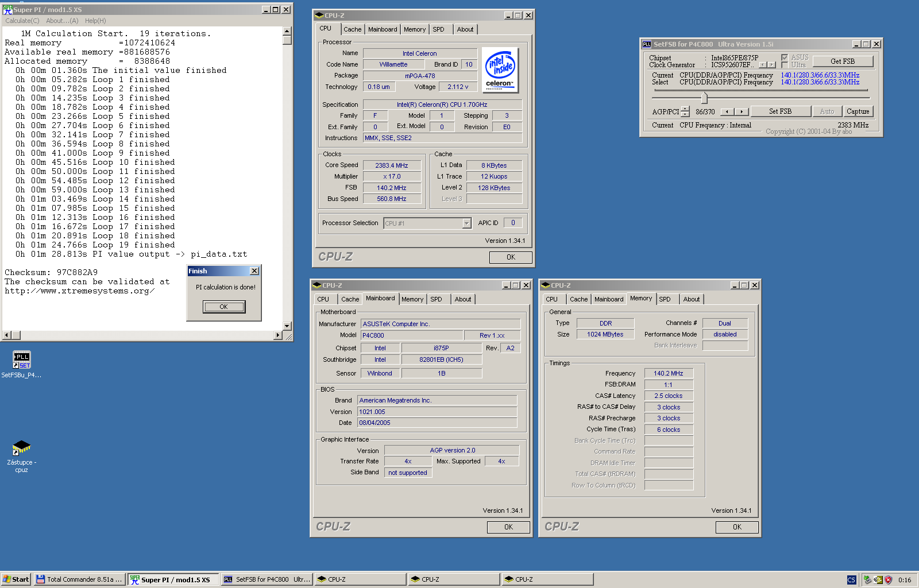Click the AGP/PCI spinner down arrow

pos(685,114)
